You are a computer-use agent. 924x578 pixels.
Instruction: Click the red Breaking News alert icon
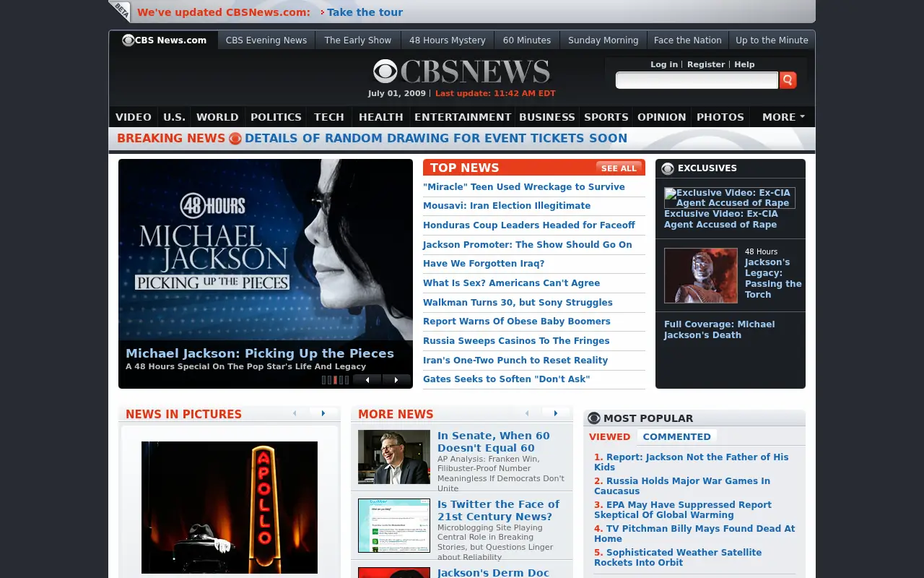235,139
